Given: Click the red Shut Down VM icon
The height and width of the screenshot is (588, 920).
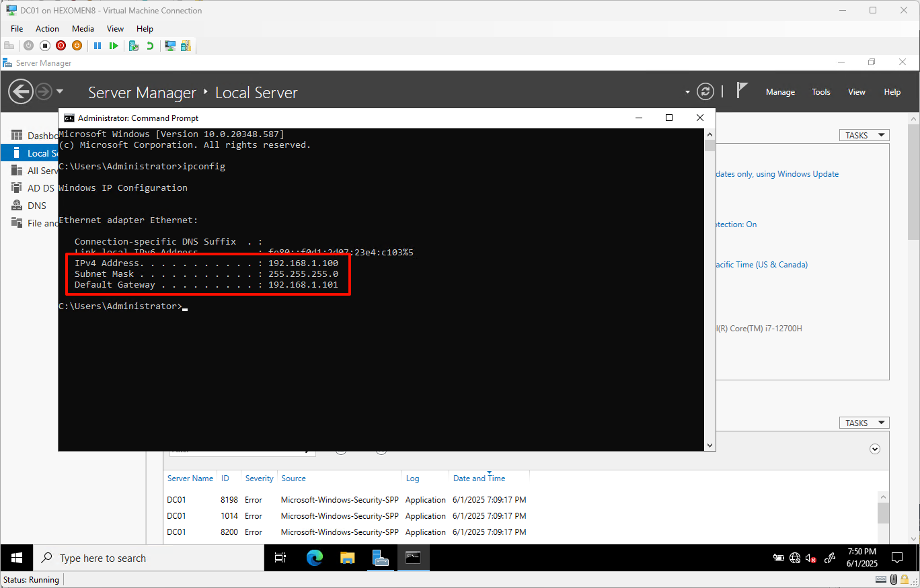Looking at the screenshot, I should 61,46.
